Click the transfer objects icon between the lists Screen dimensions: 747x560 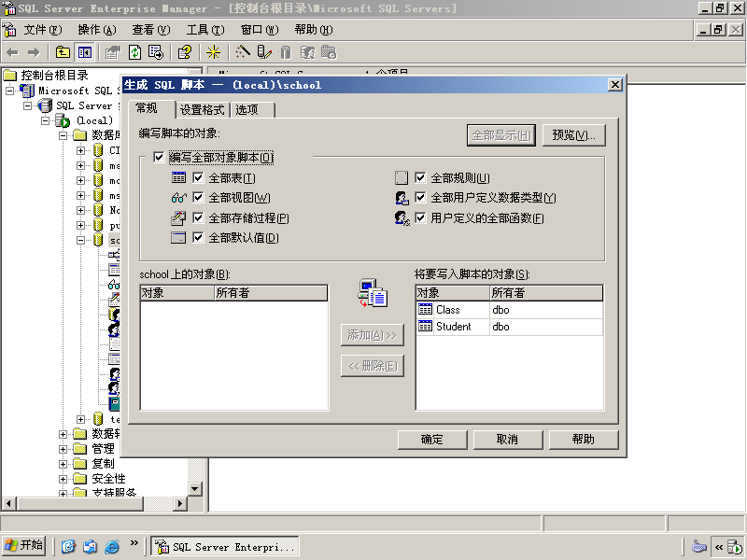coord(373,293)
